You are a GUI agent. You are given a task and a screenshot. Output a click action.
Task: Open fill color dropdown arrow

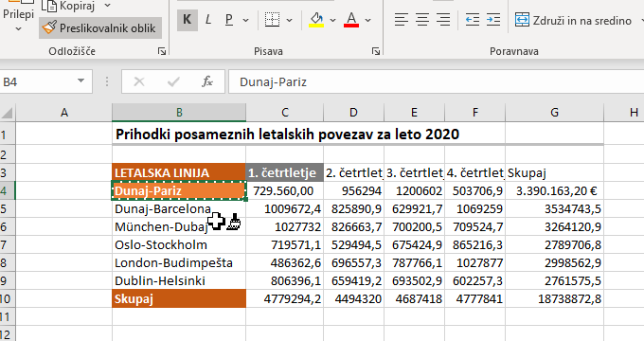coord(332,20)
